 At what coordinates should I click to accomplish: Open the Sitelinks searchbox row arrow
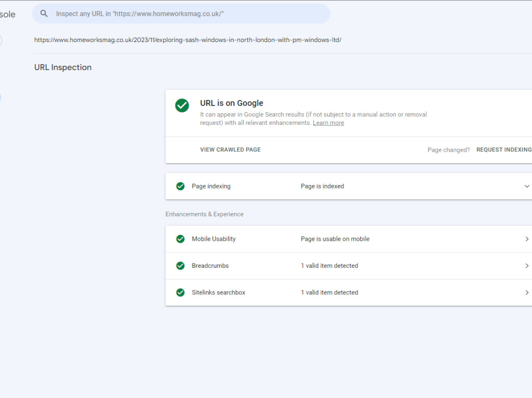[527, 293]
